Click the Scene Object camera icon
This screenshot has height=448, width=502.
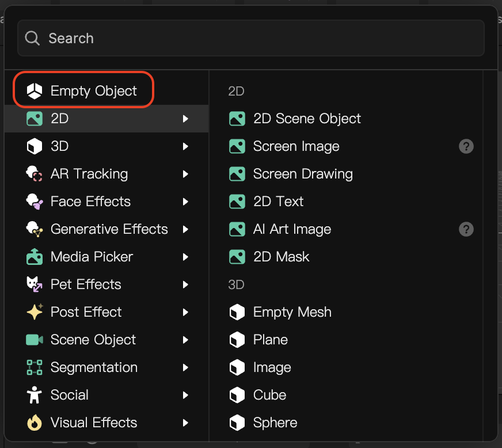click(35, 340)
